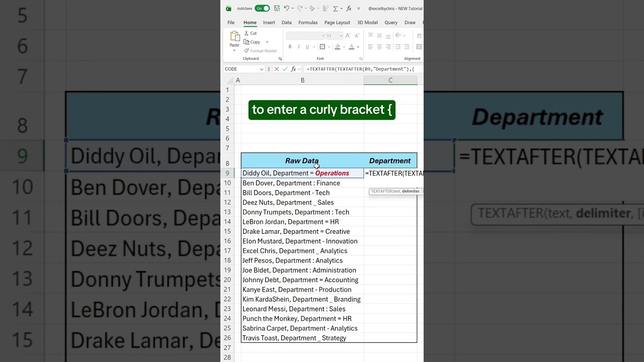Expand the Copy options arrow

pos(267,42)
